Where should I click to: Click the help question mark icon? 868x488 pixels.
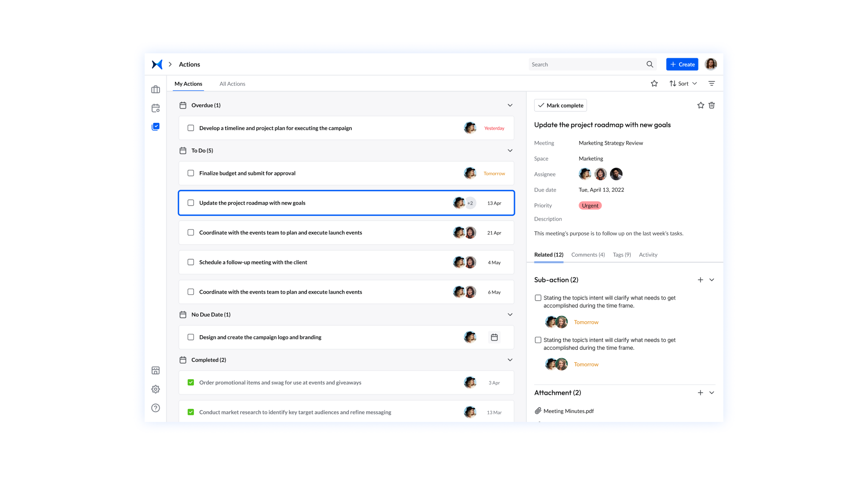click(156, 408)
